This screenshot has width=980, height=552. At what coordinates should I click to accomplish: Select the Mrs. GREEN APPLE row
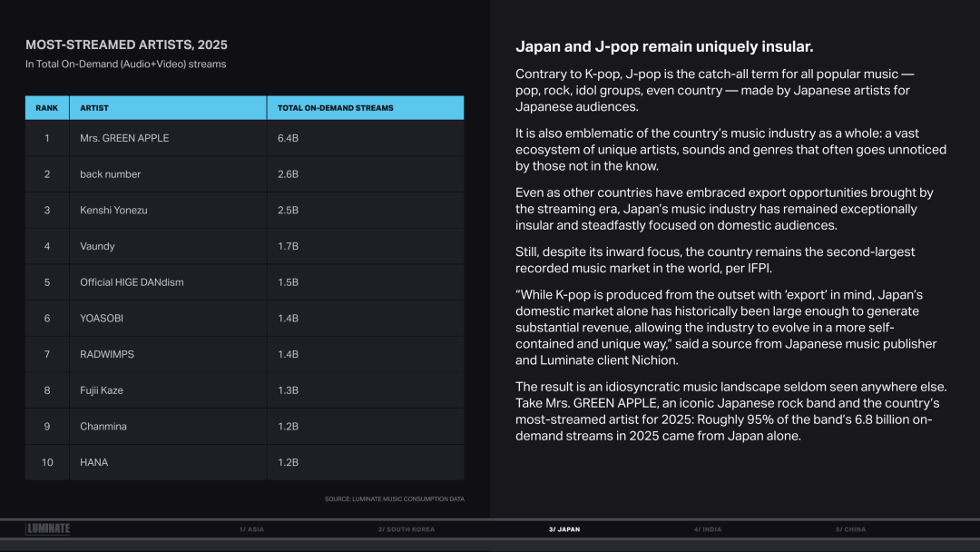124,138
